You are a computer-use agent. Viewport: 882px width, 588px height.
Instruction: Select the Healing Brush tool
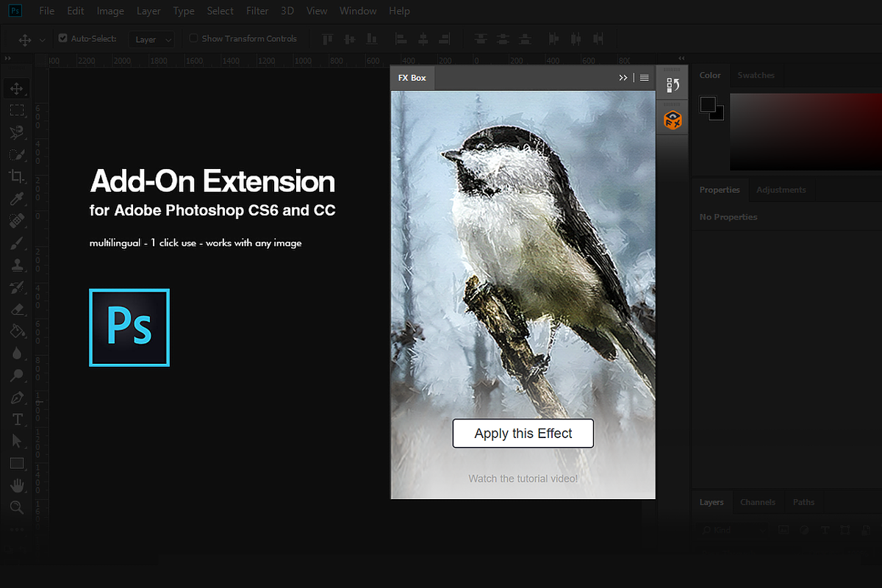pos(16,220)
